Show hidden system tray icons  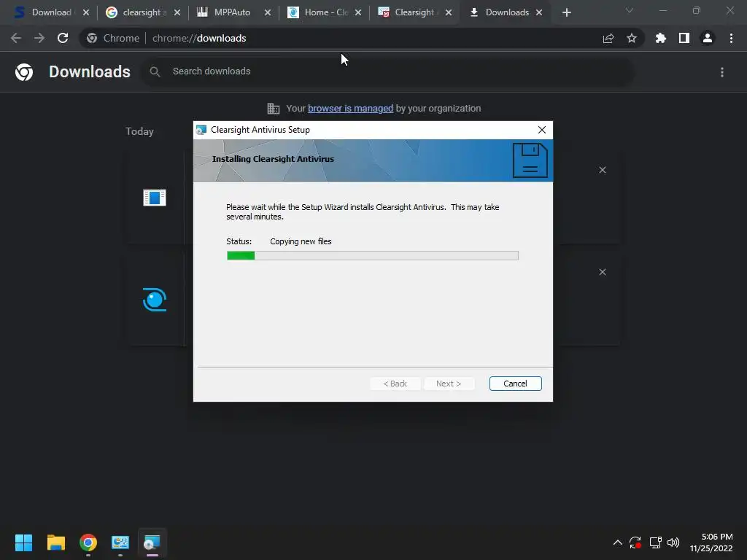(617, 542)
